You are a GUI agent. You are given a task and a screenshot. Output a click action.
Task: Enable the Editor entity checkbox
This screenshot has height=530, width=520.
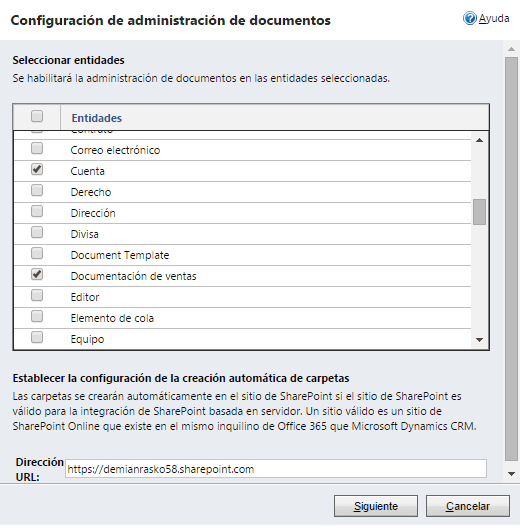click(37, 295)
